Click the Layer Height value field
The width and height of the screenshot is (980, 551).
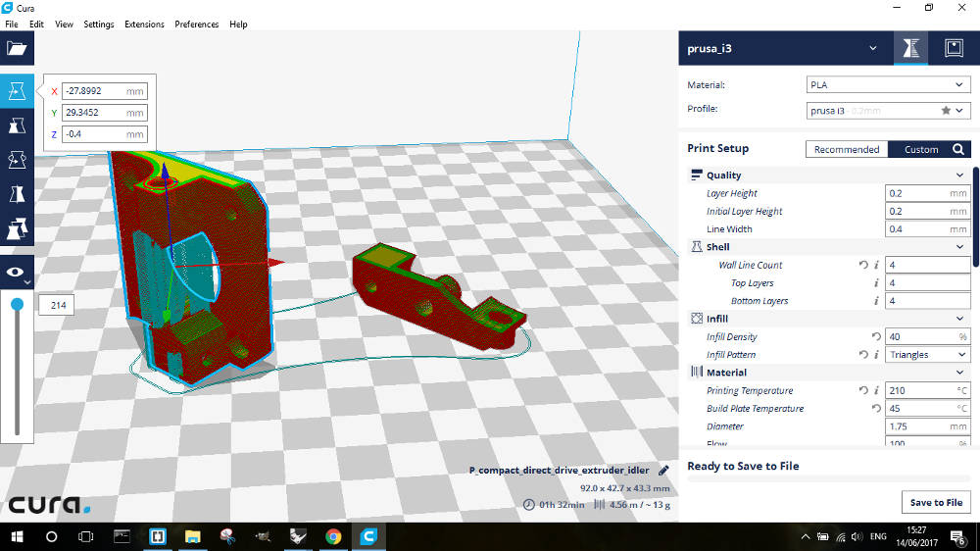click(927, 193)
